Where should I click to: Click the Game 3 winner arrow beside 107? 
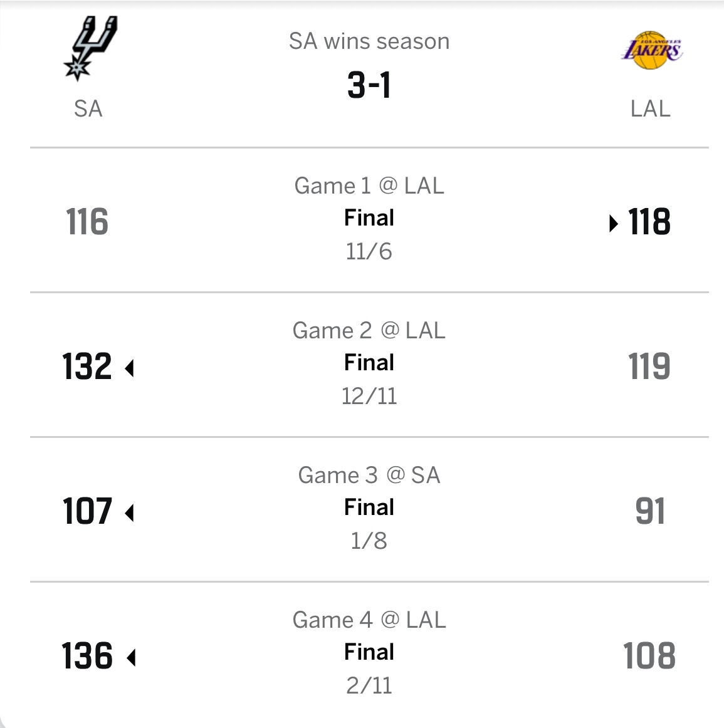[130, 513]
